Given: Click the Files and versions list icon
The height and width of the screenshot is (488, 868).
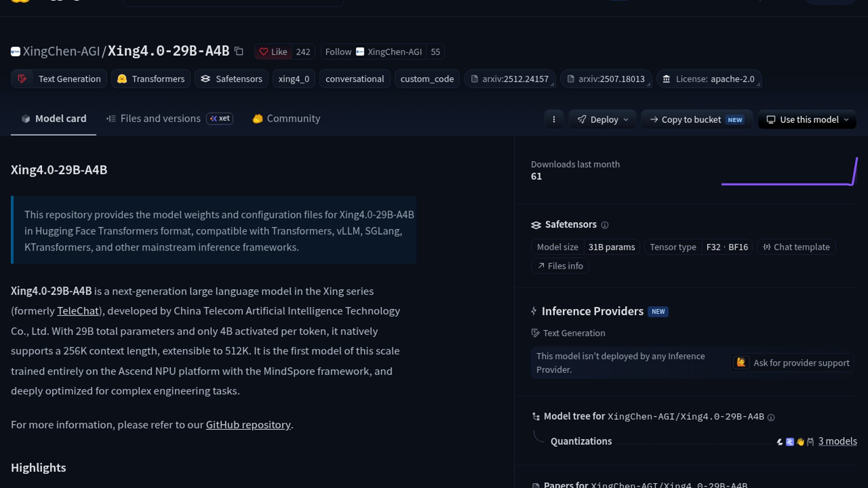Looking at the screenshot, I should [x=111, y=118].
